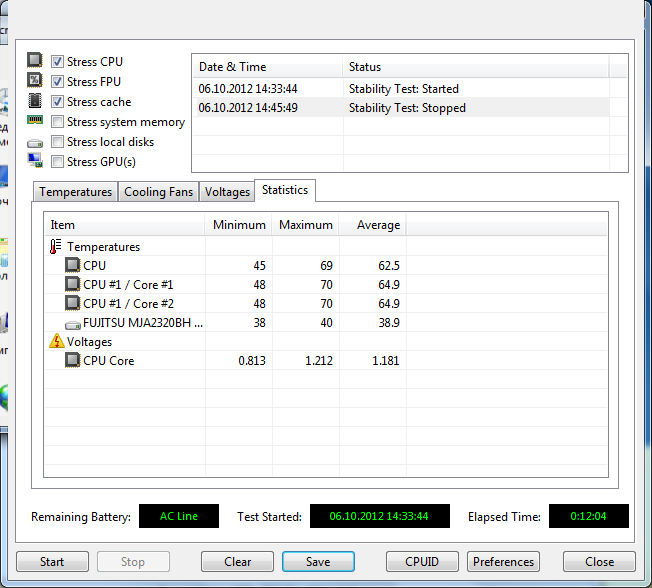The image size is (652, 588).
Task: Click the CPU Core average voltage 1.181
Action: tap(385, 361)
